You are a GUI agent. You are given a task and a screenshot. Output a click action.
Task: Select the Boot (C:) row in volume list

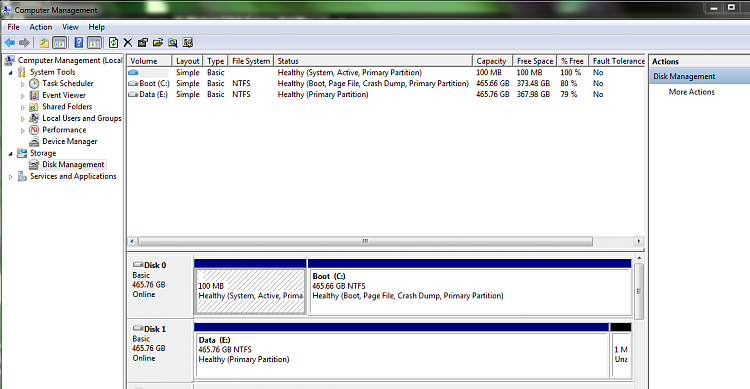[386, 84]
